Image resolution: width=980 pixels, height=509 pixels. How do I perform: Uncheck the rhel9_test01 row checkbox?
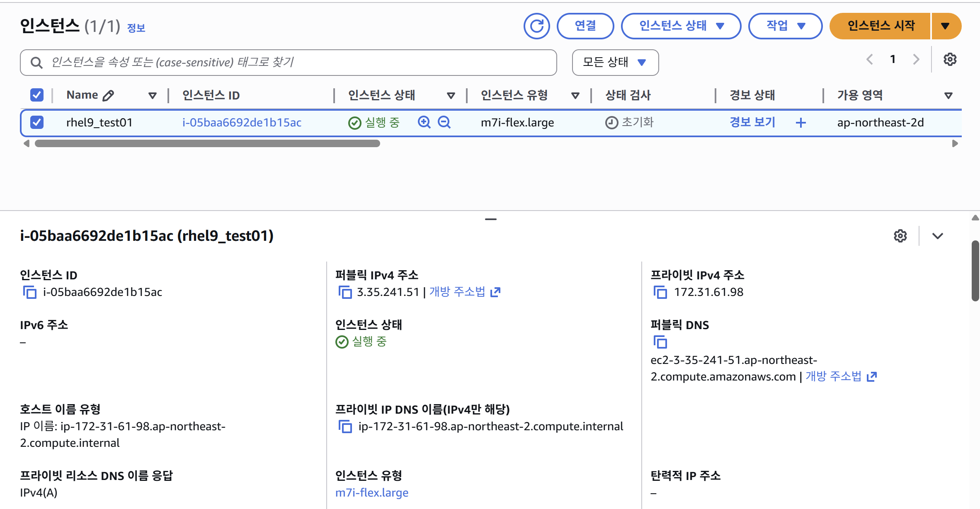click(37, 122)
